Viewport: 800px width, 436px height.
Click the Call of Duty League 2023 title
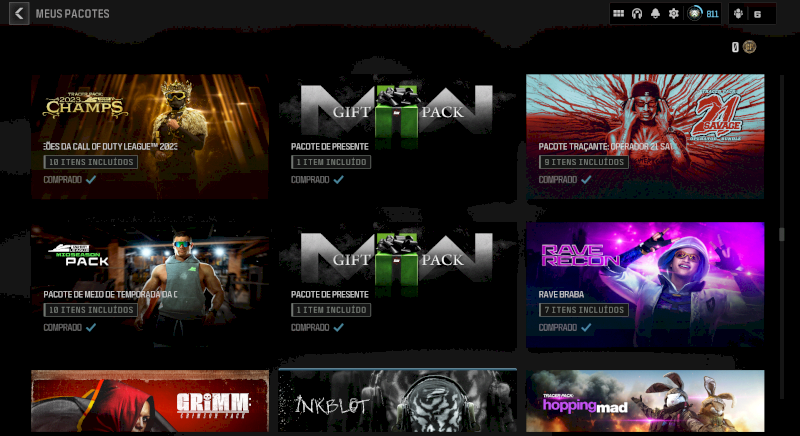pos(110,146)
